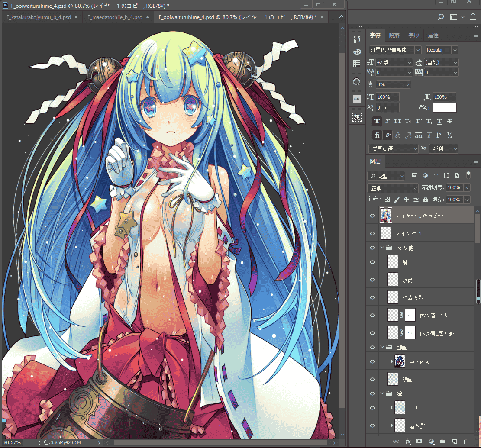Switch to F_maedatoshiie_b_4.psd tab

click(x=115, y=17)
